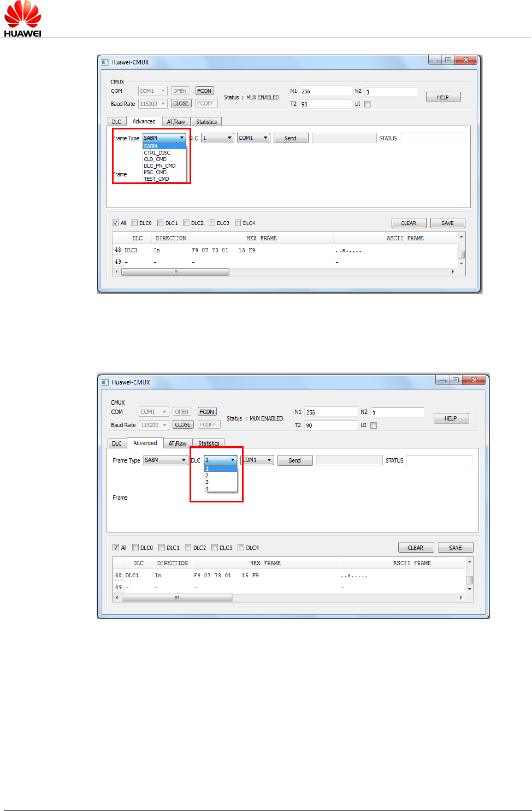This screenshot has height=811, width=532.
Task: Click horizontal scrollbar thumb in Frame Type list window log
Action: pos(175,271)
